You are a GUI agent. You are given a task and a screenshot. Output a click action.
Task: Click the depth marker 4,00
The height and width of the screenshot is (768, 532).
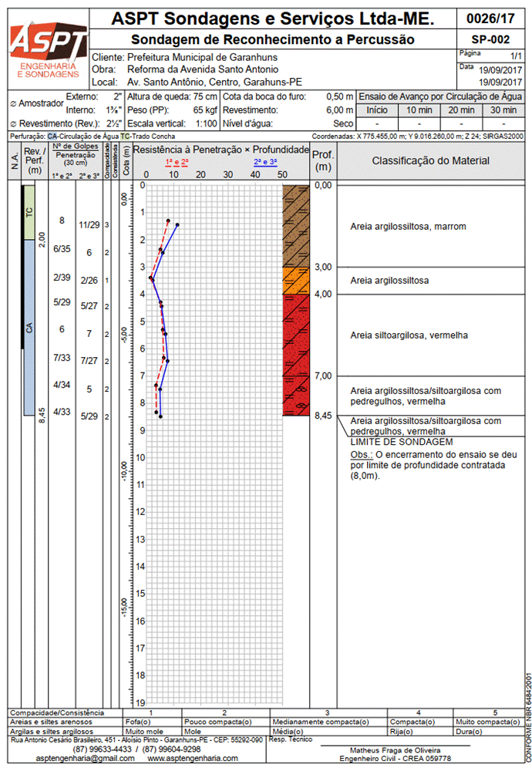322,294
